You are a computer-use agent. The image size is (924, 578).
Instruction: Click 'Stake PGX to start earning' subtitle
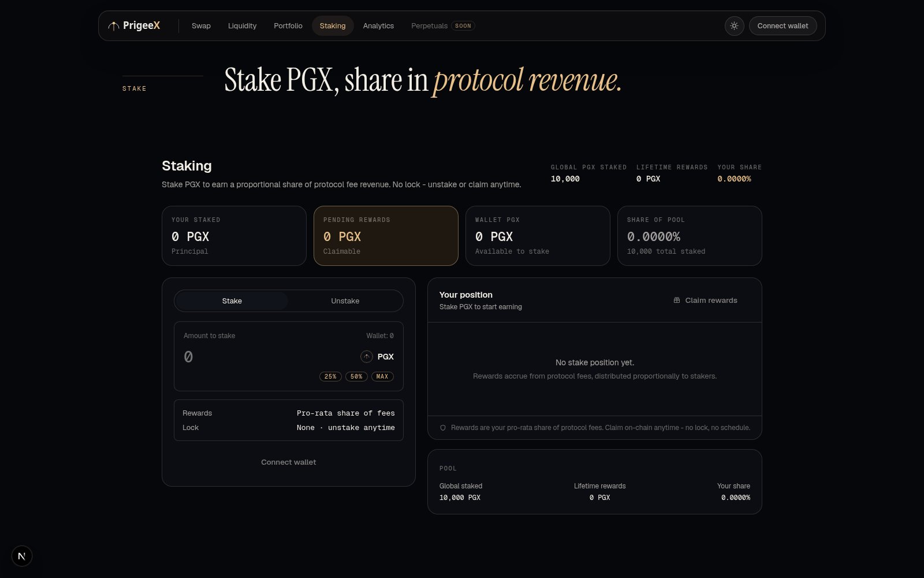[x=480, y=307]
